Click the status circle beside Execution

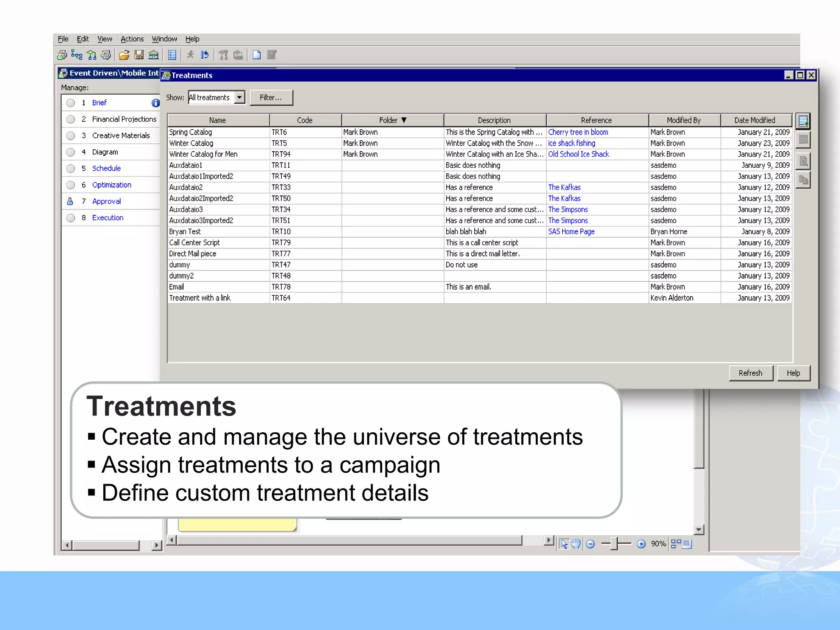tap(71, 218)
